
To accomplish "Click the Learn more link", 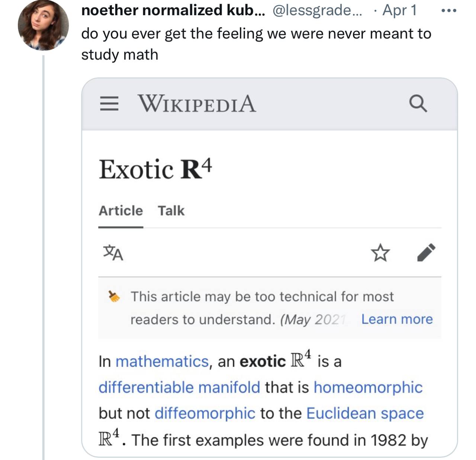I will 397,319.
